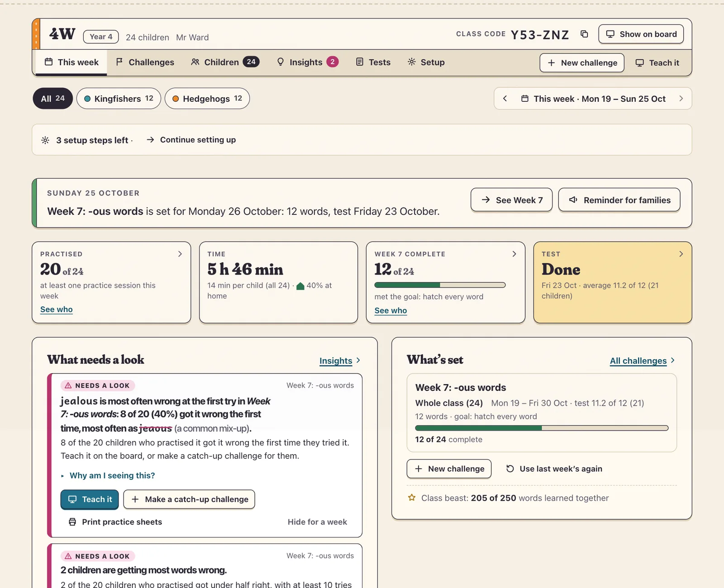Select the Kingfishers group filter

pyautogui.click(x=119, y=99)
